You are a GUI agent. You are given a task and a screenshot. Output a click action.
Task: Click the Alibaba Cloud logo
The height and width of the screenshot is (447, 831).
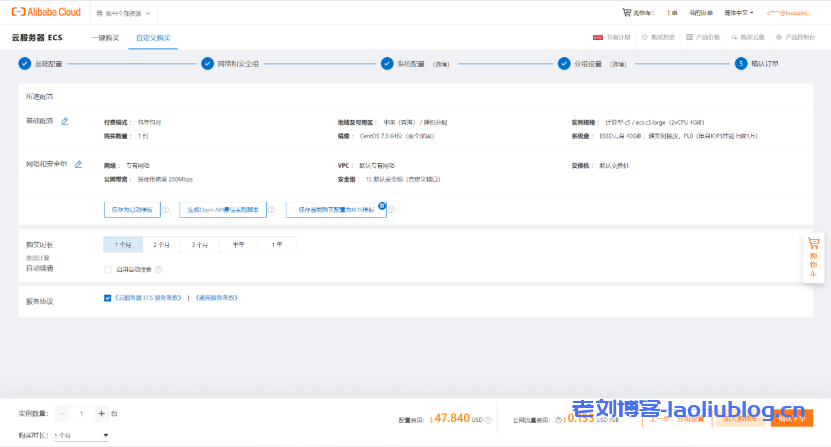46,13
